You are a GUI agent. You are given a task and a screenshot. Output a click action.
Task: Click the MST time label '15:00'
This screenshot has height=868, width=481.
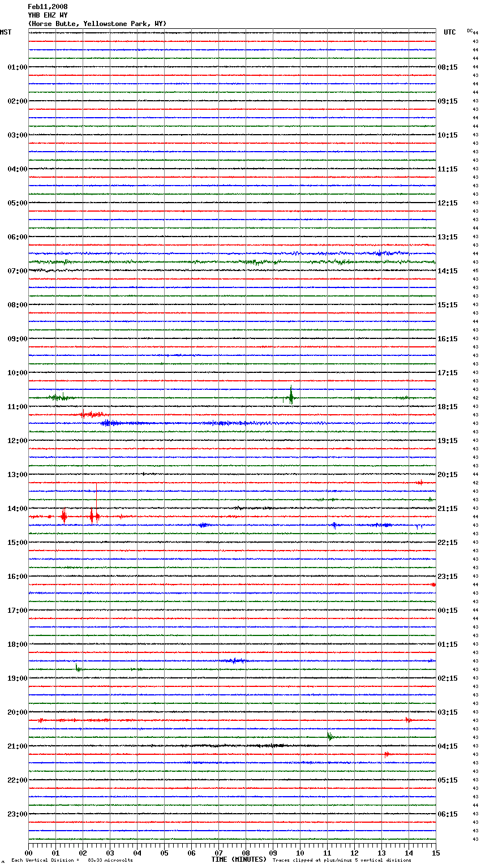click(x=18, y=543)
